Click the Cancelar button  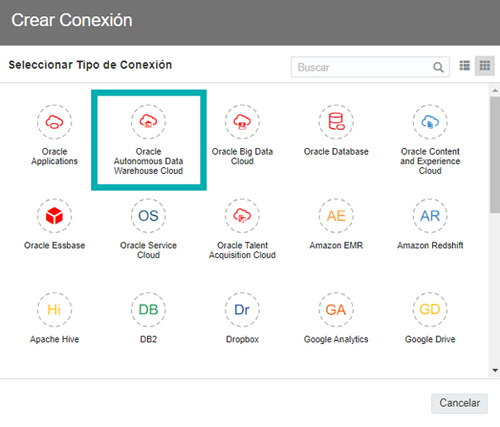(459, 403)
